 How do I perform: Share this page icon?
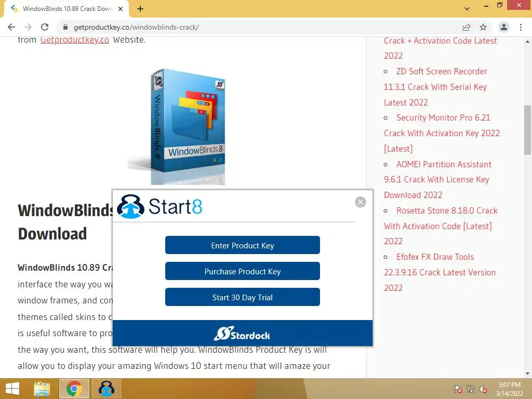pos(467,27)
